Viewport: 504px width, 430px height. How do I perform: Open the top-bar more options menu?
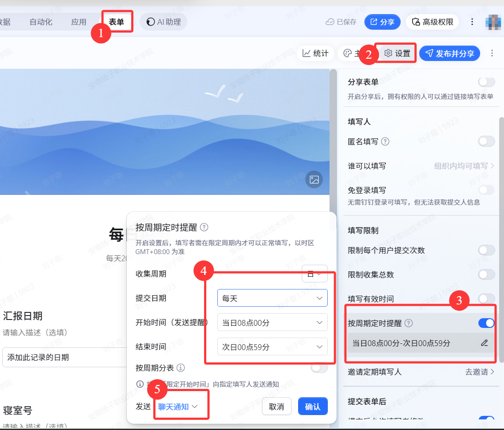pyautogui.click(x=472, y=22)
